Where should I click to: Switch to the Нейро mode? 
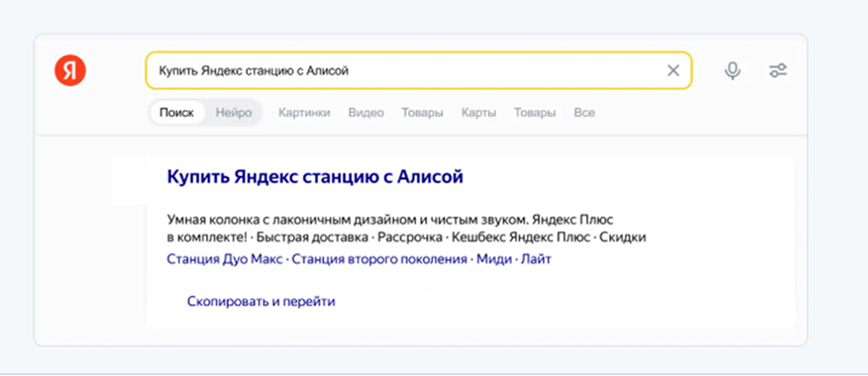tap(233, 113)
